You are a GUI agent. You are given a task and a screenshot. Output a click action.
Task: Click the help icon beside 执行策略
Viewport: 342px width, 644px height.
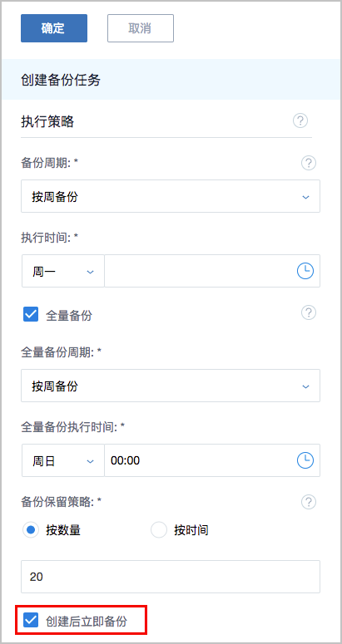[x=300, y=121]
